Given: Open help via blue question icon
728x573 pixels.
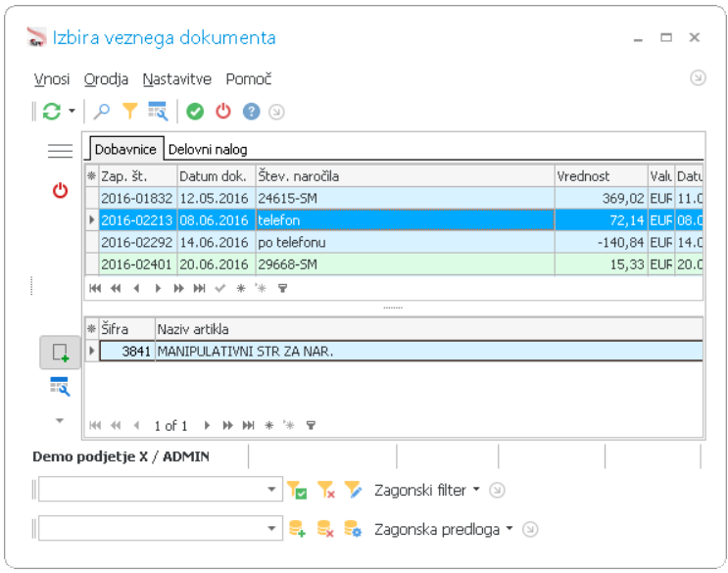Looking at the screenshot, I should [251, 112].
